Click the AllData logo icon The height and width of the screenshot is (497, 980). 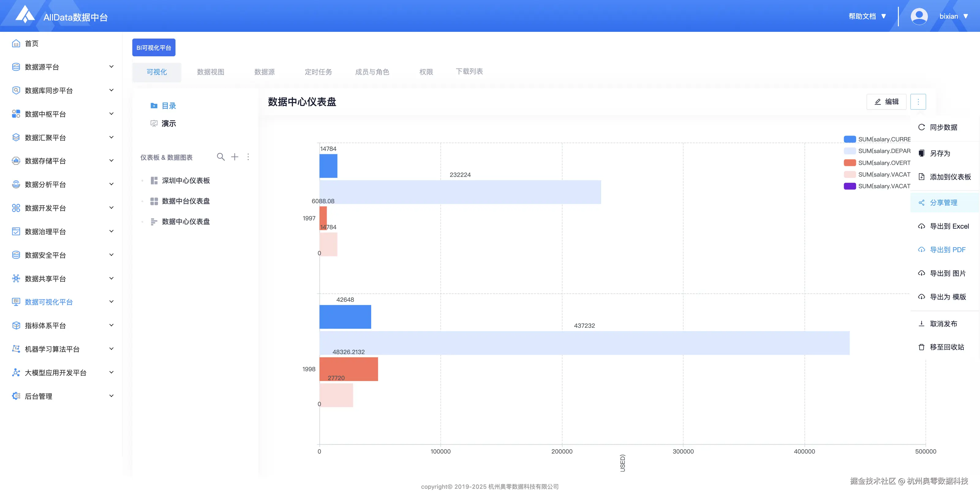pyautogui.click(x=25, y=15)
